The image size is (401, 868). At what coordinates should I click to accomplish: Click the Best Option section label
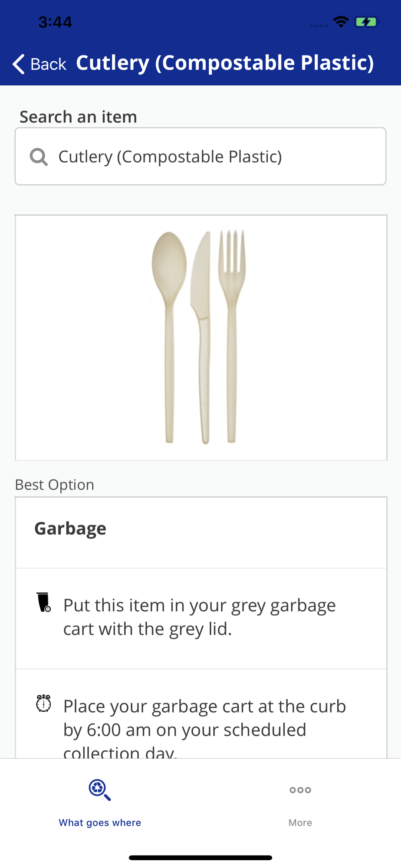click(x=55, y=484)
